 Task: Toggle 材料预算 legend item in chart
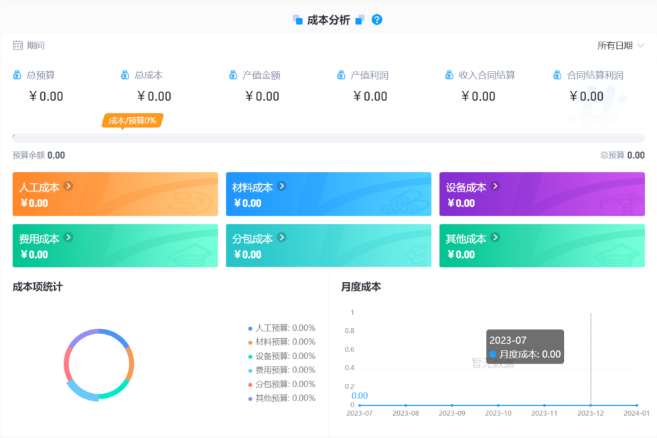[281, 342]
